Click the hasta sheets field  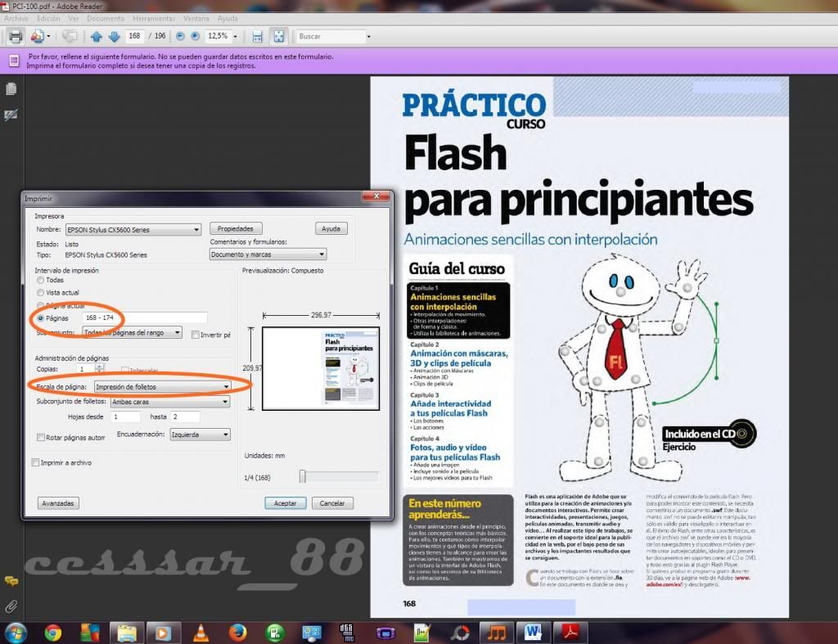pos(185,417)
